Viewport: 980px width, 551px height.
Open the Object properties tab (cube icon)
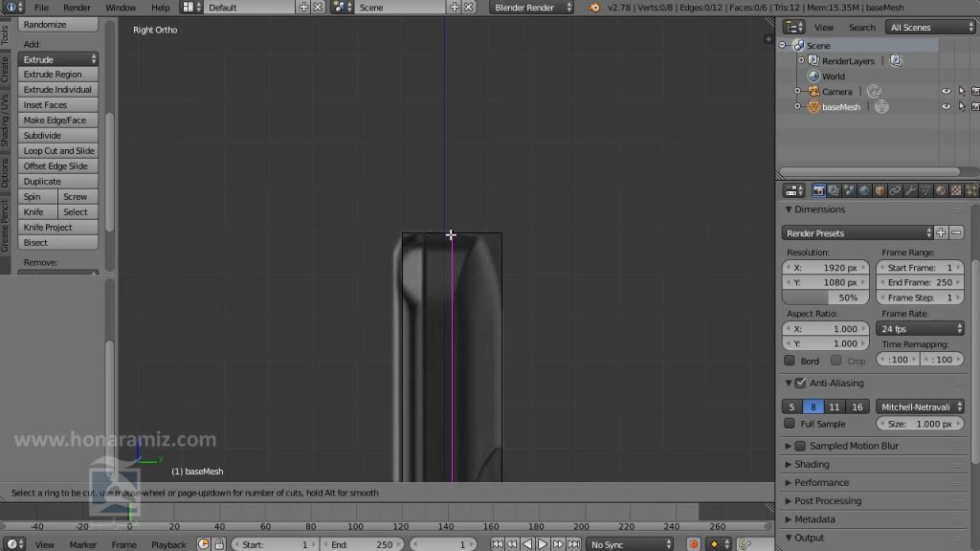880,190
